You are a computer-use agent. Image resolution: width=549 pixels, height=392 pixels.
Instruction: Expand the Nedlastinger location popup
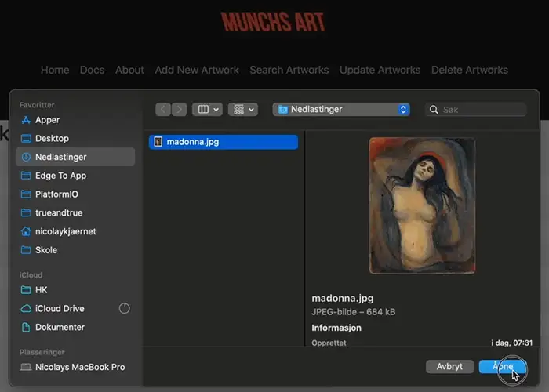341,110
